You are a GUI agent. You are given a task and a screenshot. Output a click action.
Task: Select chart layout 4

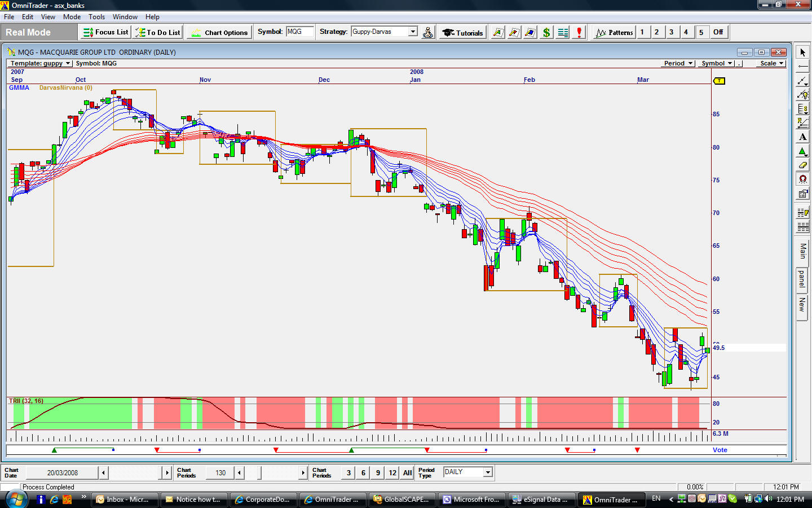(x=686, y=32)
